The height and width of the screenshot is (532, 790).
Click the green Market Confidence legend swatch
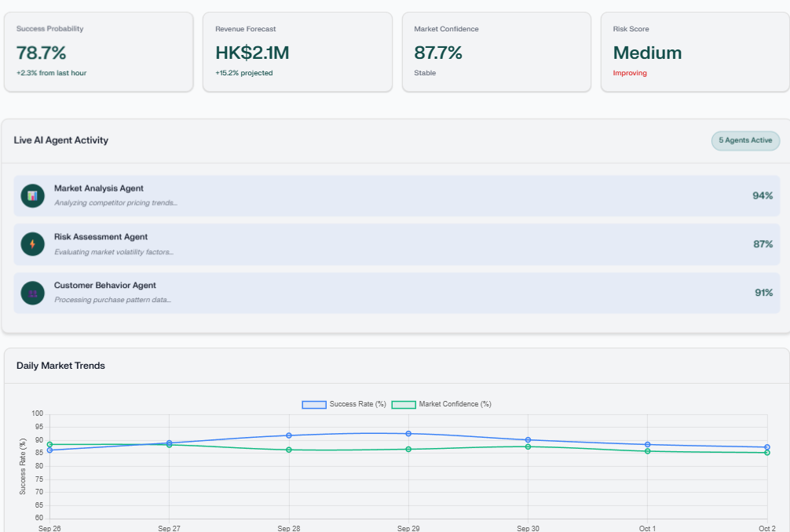pos(404,405)
